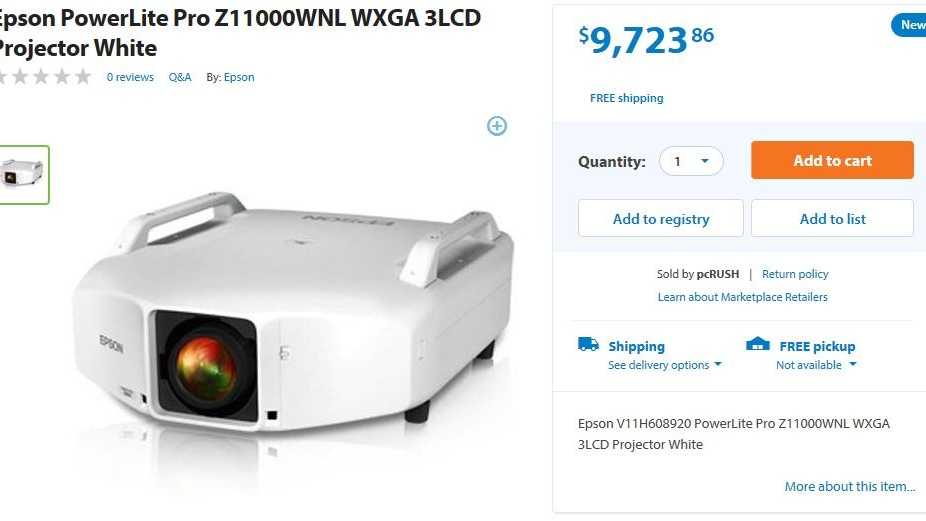Click More about this item link
The height and width of the screenshot is (521, 926).
[x=850, y=486]
